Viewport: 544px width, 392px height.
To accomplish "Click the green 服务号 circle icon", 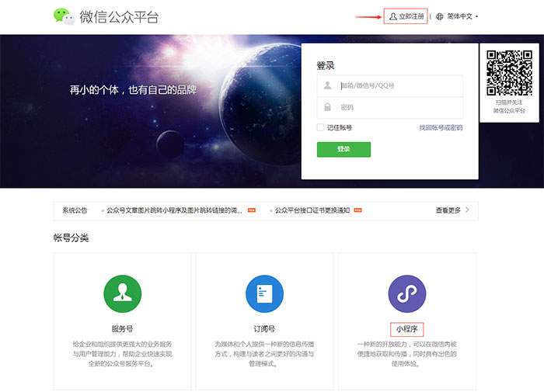I will click(122, 293).
